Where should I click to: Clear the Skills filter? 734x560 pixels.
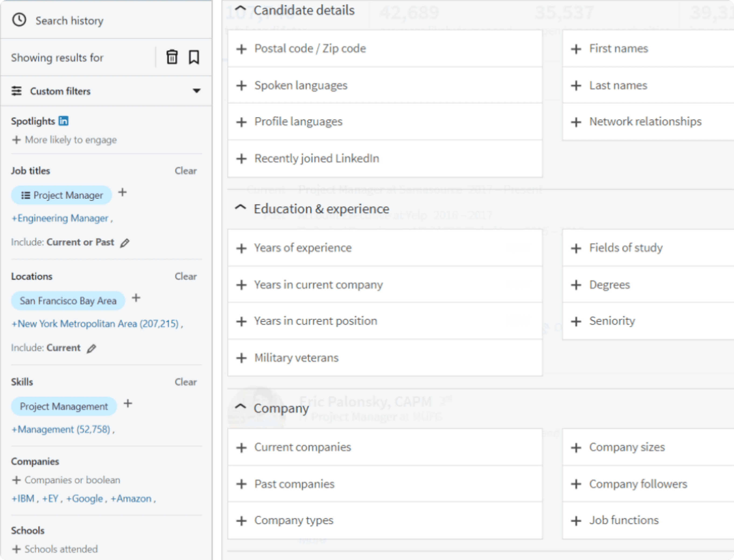[185, 382]
